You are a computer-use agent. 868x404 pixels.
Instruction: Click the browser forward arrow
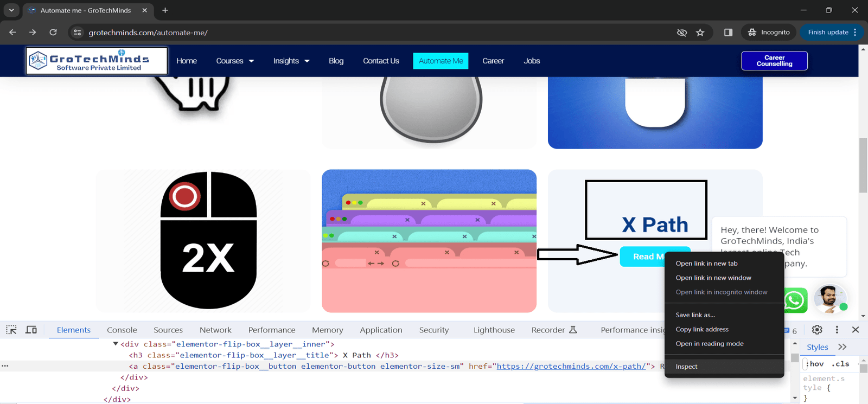(x=33, y=33)
